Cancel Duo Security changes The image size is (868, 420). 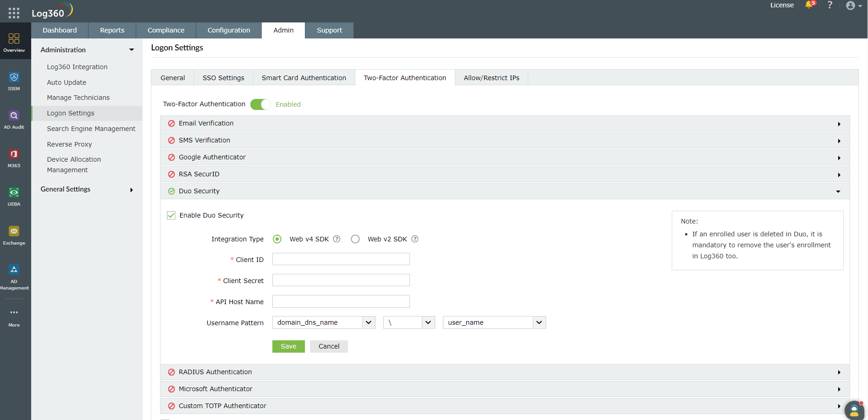click(x=329, y=346)
